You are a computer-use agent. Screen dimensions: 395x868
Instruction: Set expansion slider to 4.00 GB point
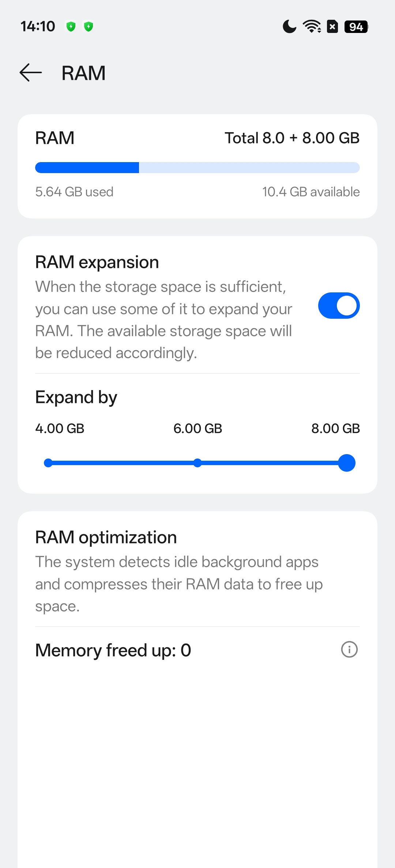[48, 463]
